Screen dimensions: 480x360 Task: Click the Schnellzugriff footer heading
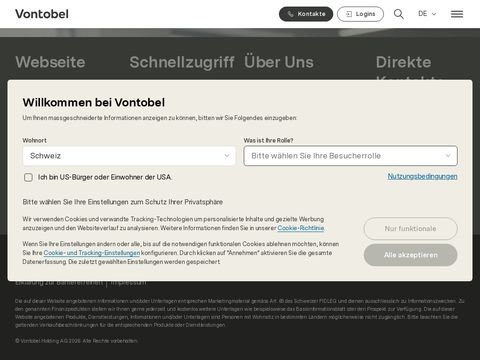point(182,62)
